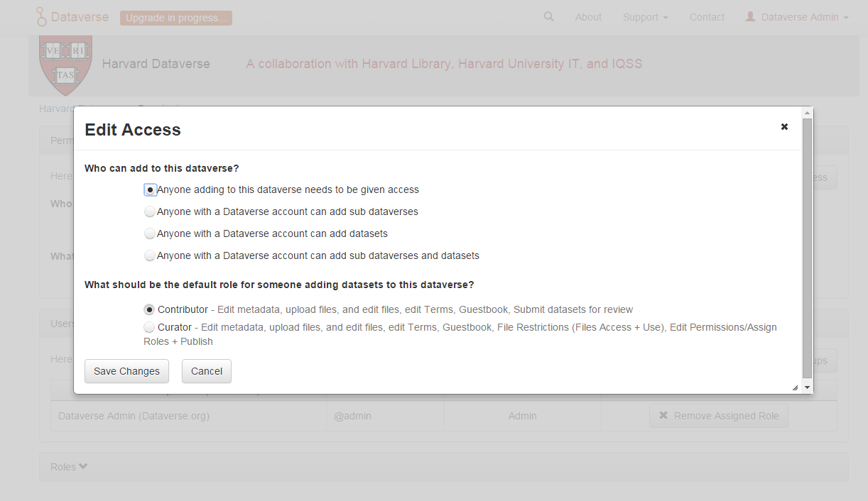Click the dialog resize handle
The width and height of the screenshot is (868, 501).
(795, 387)
